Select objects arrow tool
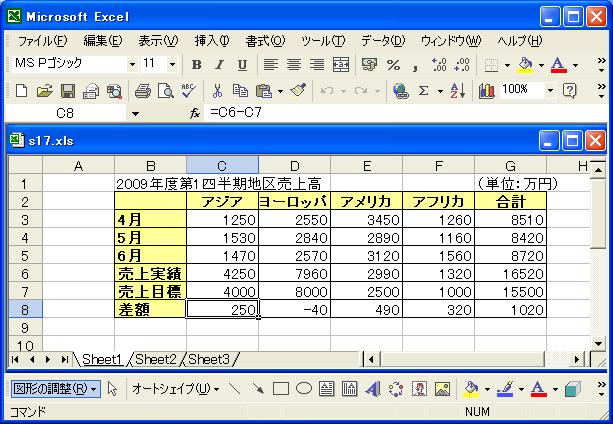 [112, 389]
